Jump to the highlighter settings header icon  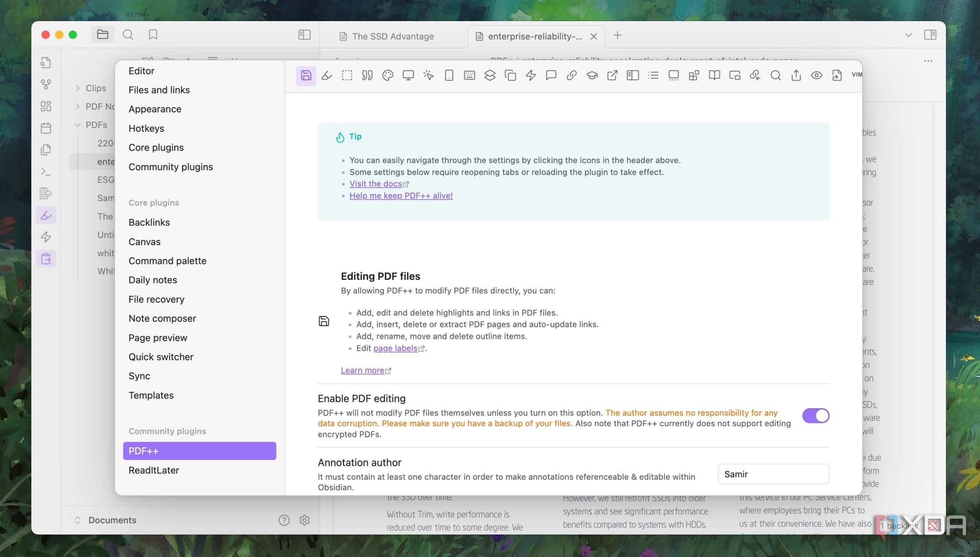click(x=327, y=76)
